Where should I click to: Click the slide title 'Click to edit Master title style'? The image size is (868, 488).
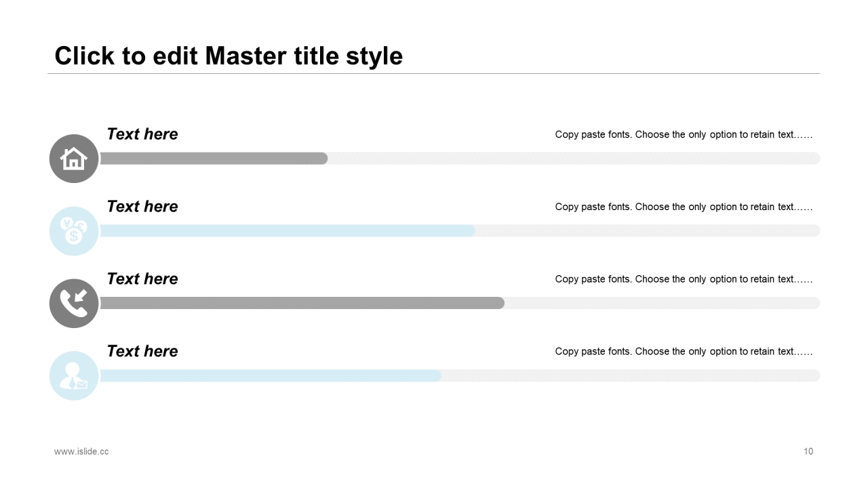(229, 56)
